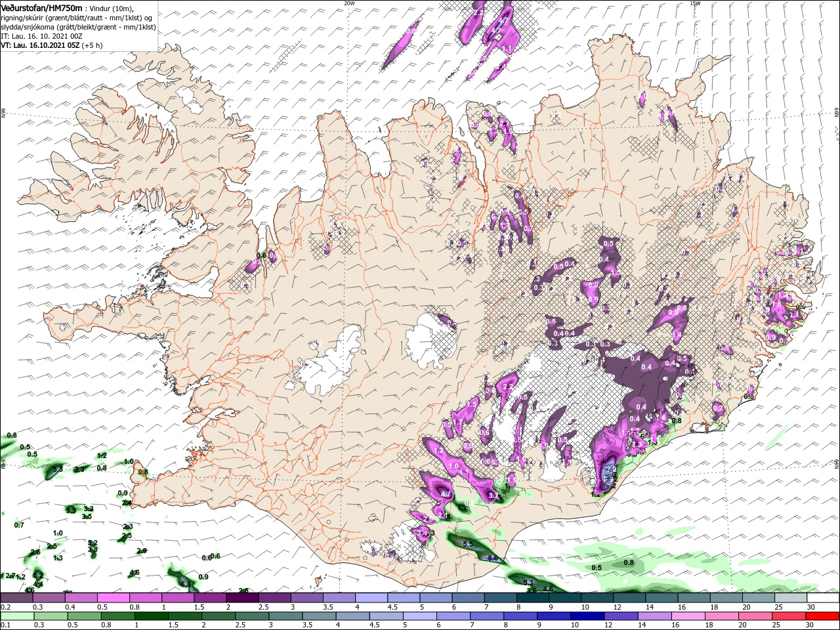
Task: Click the '20W' longitude label
Action: coord(349,3)
